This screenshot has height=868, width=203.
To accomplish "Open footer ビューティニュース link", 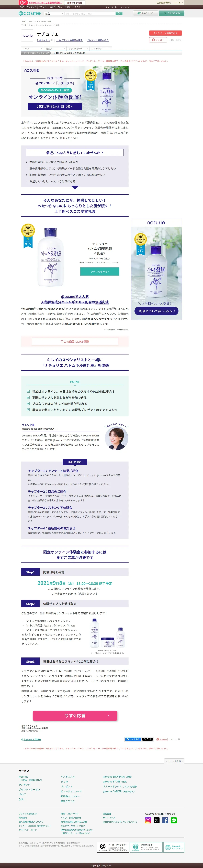I will (x=71, y=791).
